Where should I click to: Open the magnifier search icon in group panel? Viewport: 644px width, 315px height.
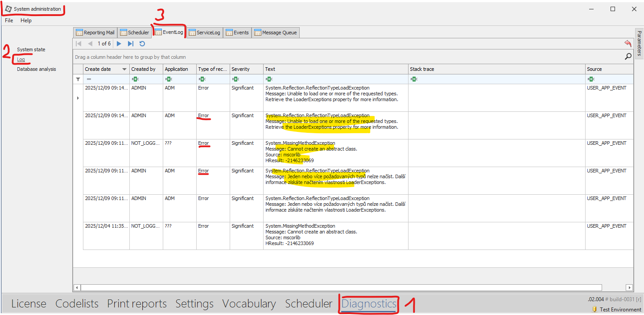click(x=628, y=57)
